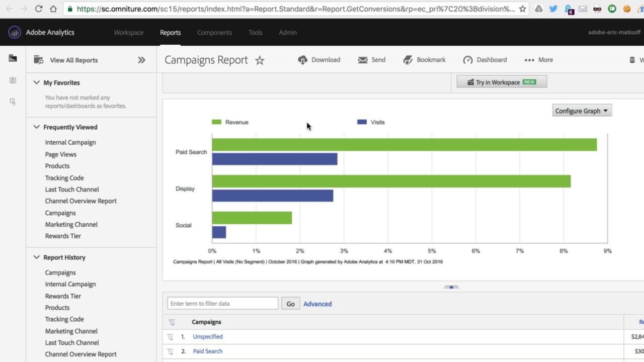The height and width of the screenshot is (362, 644).
Task: Click the adobe-eric-matisoff account name
Action: point(614,32)
